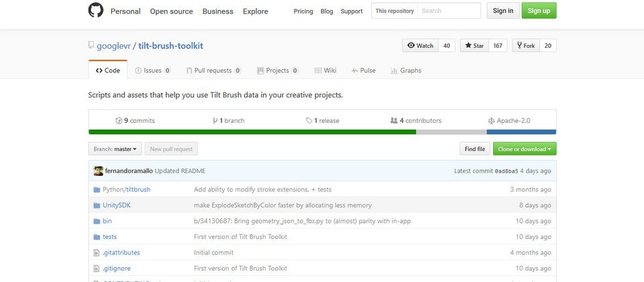The image size is (644, 282).
Task: Click the GitHub Octocat logo
Action: [x=96, y=10]
